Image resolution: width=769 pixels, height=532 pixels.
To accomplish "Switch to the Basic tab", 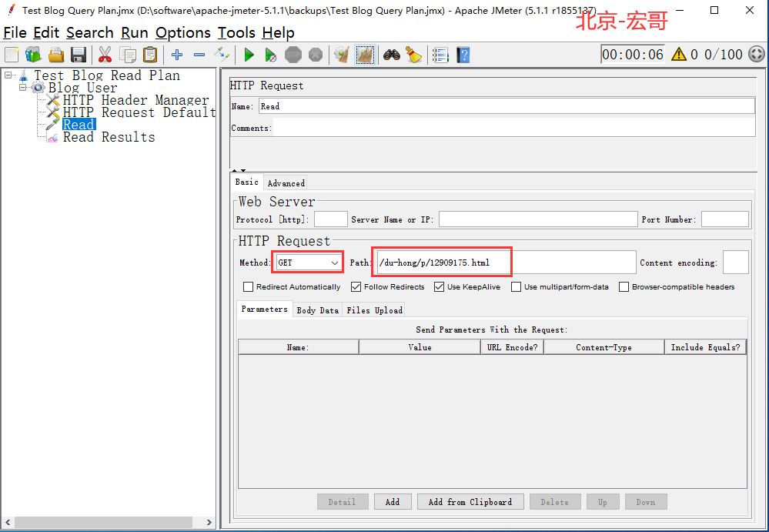I will tap(246, 182).
